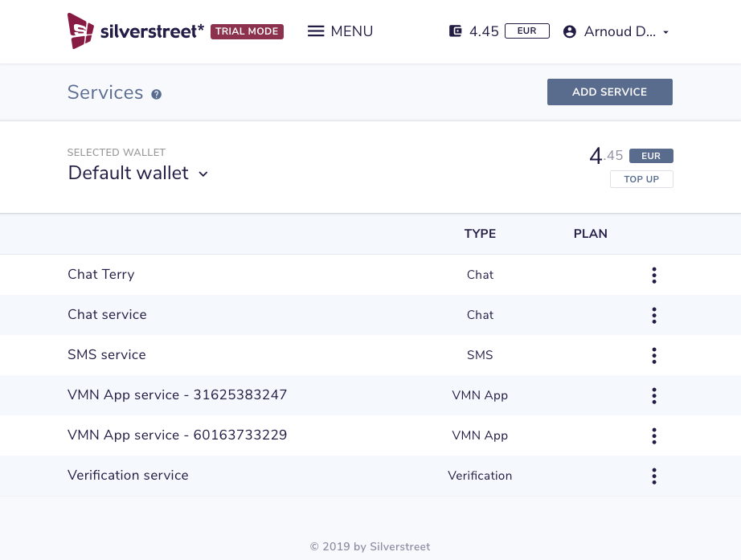Click the PLAN column header
The width and height of the screenshot is (741, 560).
click(590, 234)
